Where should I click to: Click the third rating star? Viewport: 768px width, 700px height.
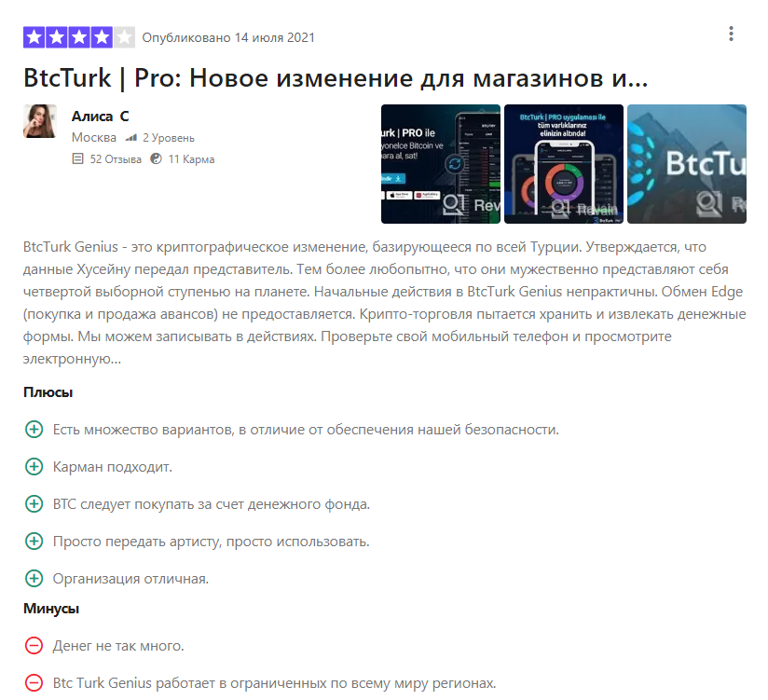79,37
